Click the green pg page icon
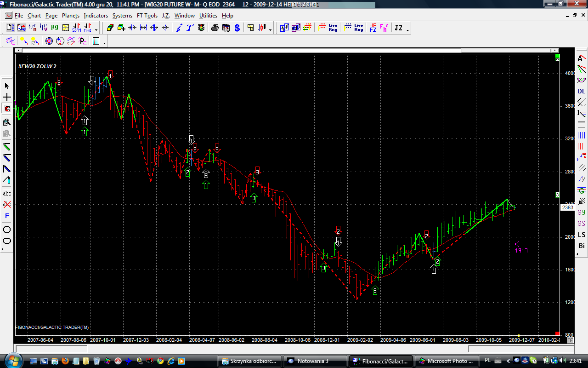 click(55, 28)
